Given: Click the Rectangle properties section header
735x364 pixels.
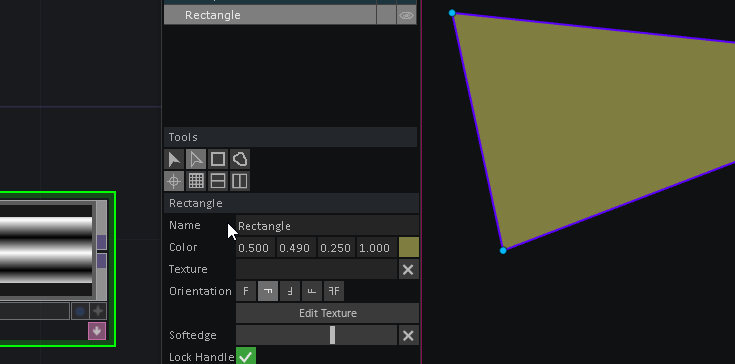Looking at the screenshot, I should [x=291, y=203].
